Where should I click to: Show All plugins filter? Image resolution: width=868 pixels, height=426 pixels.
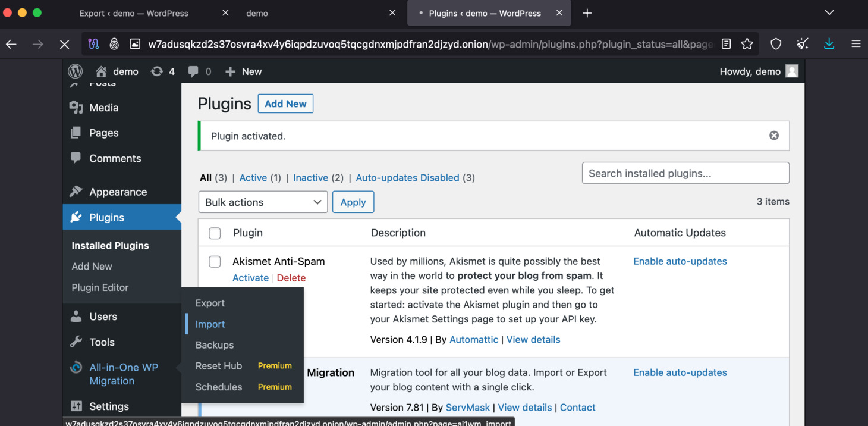click(206, 177)
